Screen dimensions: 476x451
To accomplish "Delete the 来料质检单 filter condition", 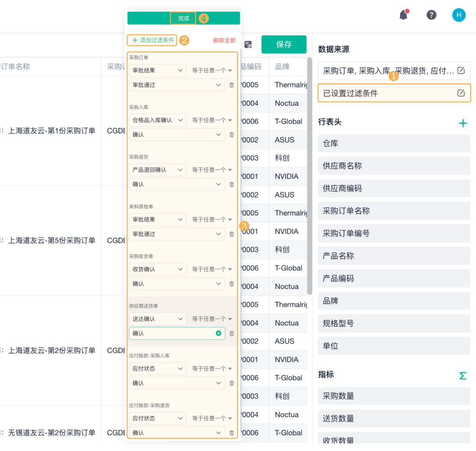I will pos(232,234).
